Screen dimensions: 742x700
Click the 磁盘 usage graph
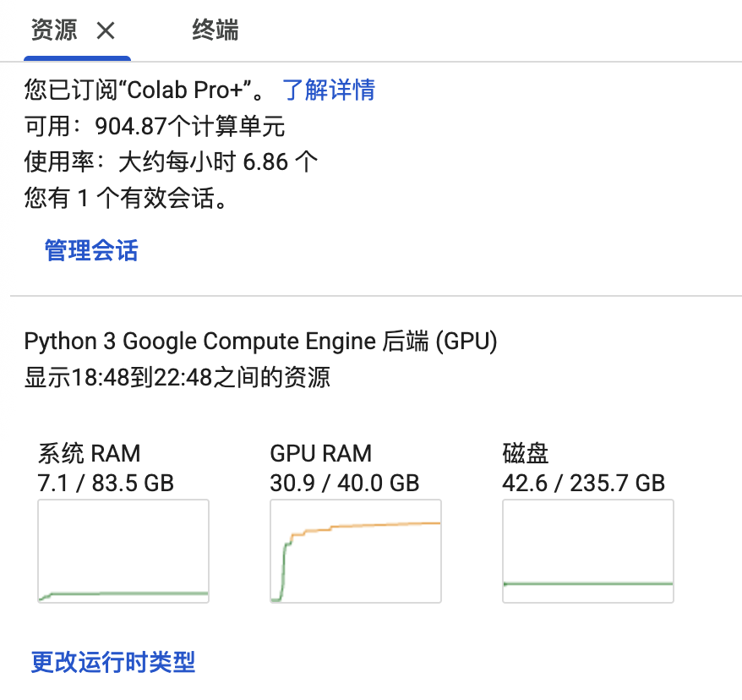[x=588, y=551]
